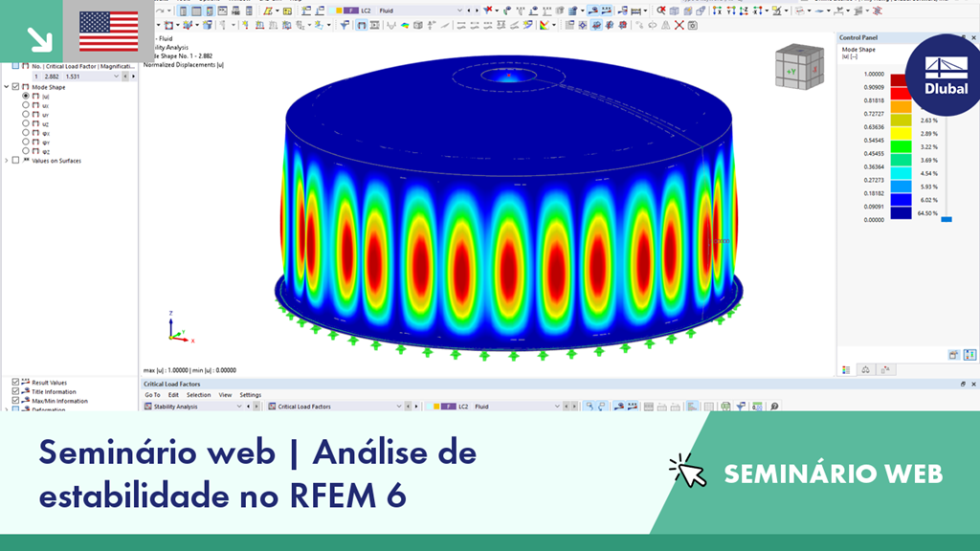The width and height of the screenshot is (980, 551).
Task: Click the US flag language icon
Action: coord(109,32)
